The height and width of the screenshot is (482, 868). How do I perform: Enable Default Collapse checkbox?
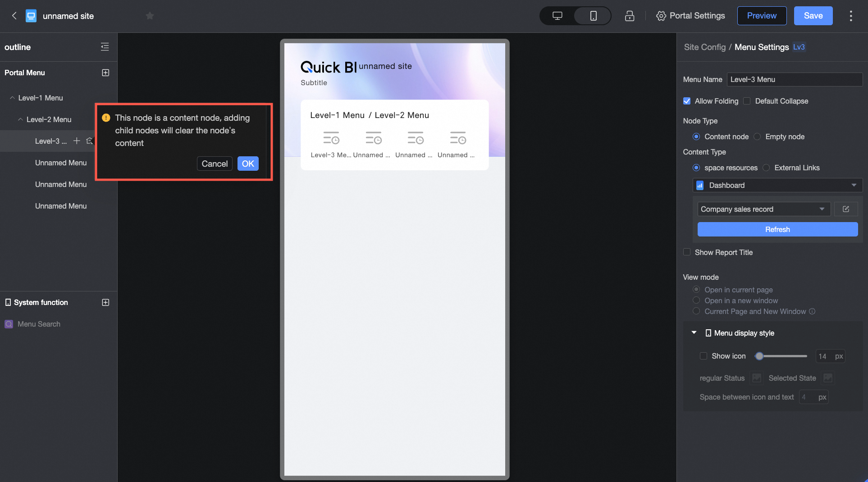(x=747, y=101)
